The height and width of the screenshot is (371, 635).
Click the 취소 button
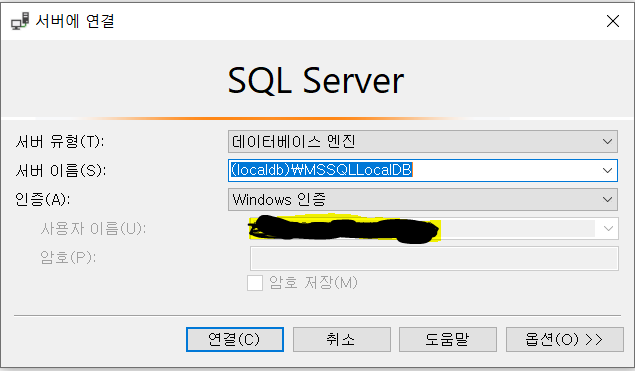click(341, 339)
